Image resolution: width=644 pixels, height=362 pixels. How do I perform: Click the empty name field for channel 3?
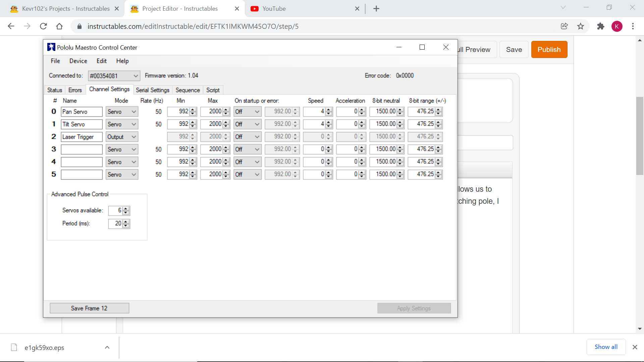[x=82, y=149]
